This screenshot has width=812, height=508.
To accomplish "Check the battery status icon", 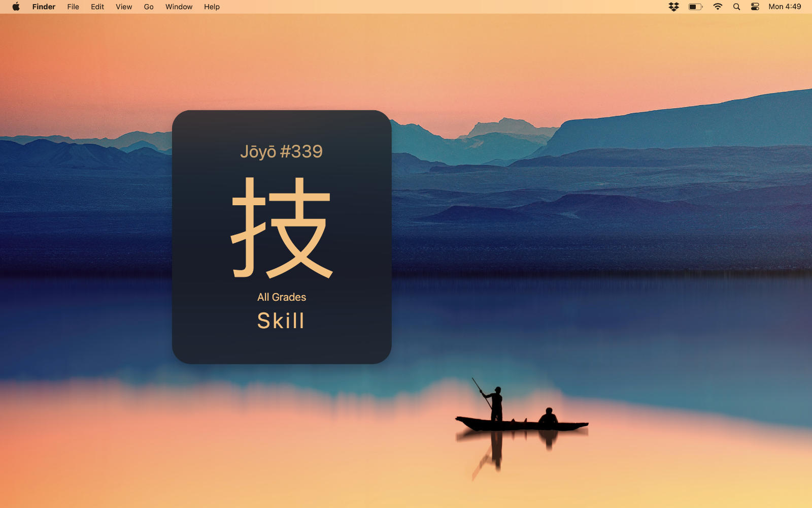I will [695, 7].
